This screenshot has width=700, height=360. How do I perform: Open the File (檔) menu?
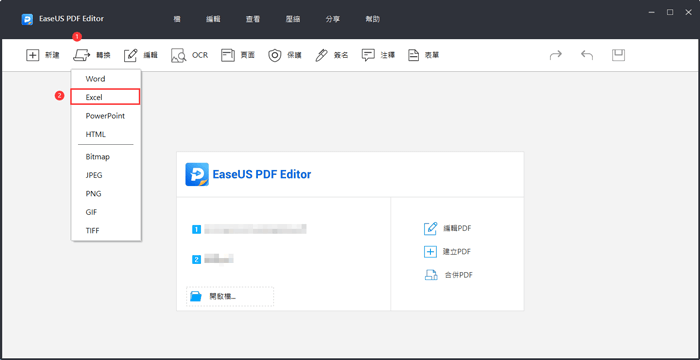(x=177, y=19)
